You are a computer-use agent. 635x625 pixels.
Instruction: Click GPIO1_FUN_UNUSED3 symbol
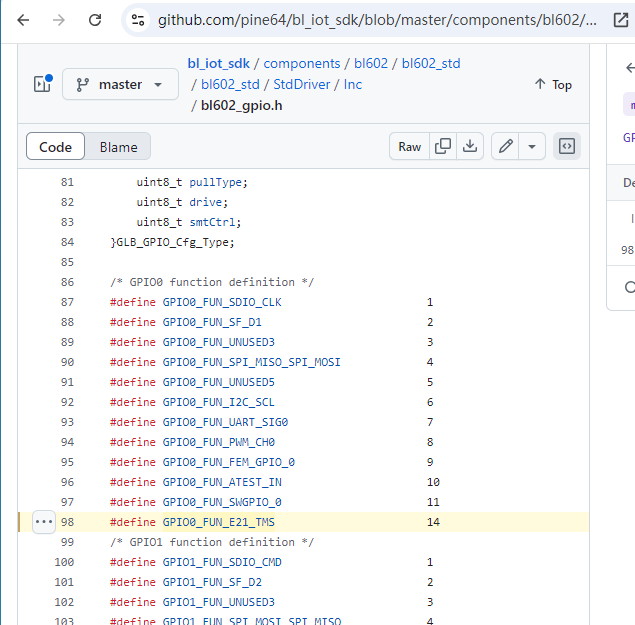[x=219, y=602]
